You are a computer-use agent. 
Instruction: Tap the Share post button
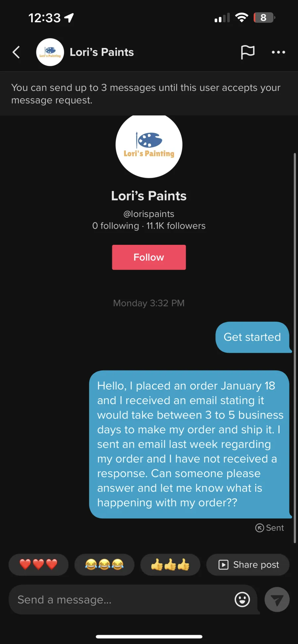pyautogui.click(x=248, y=565)
